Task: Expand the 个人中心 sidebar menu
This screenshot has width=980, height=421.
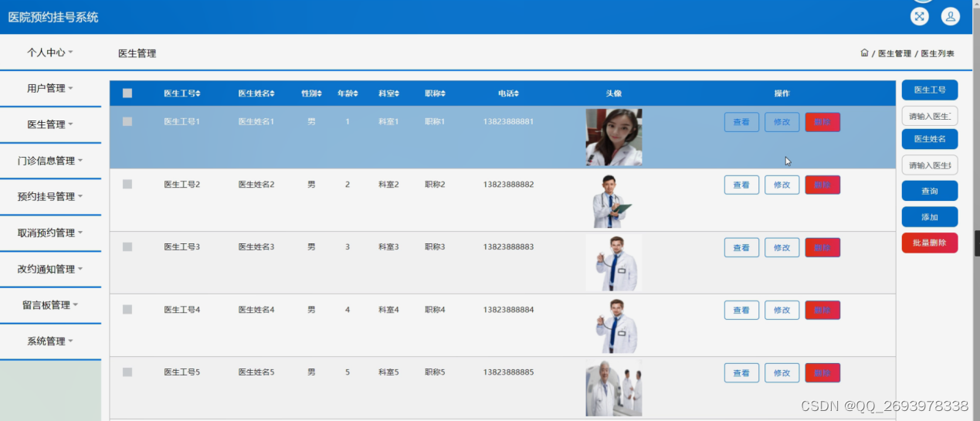Action: pos(50,53)
